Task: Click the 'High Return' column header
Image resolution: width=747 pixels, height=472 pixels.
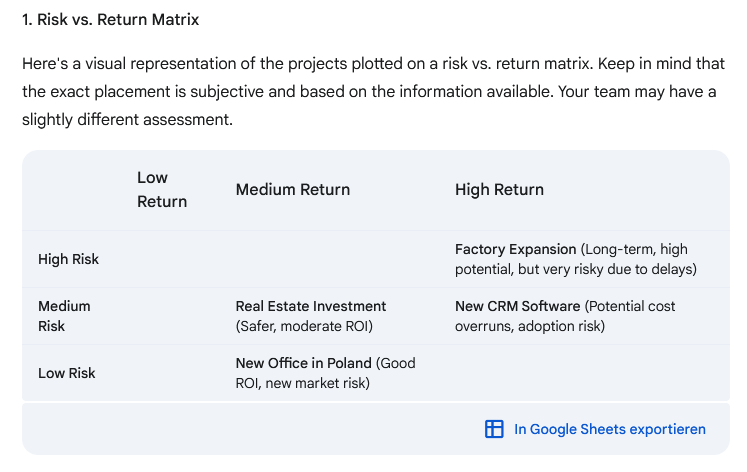Action: pyautogui.click(x=499, y=189)
